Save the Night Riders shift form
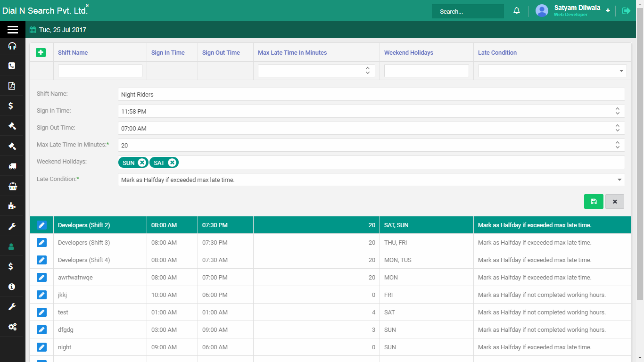This screenshot has height=362, width=644. tap(594, 201)
